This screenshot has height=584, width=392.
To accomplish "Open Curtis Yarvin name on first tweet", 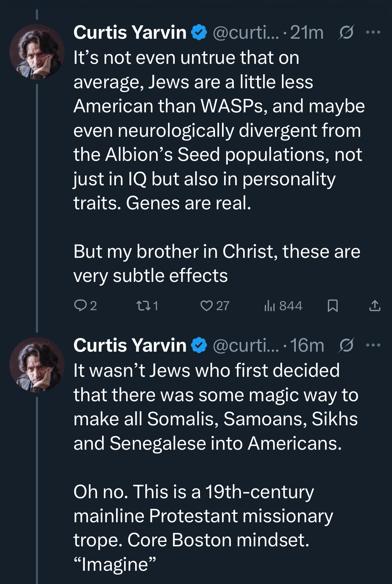I will 130,32.
